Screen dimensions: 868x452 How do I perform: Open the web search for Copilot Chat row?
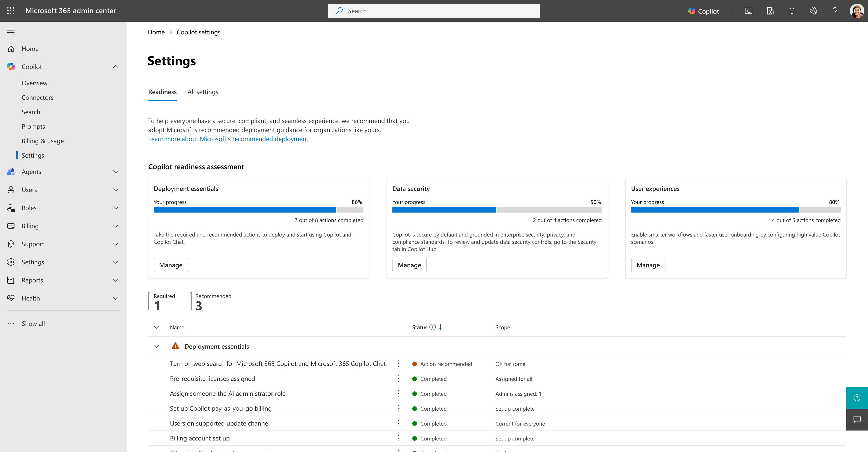click(278, 364)
